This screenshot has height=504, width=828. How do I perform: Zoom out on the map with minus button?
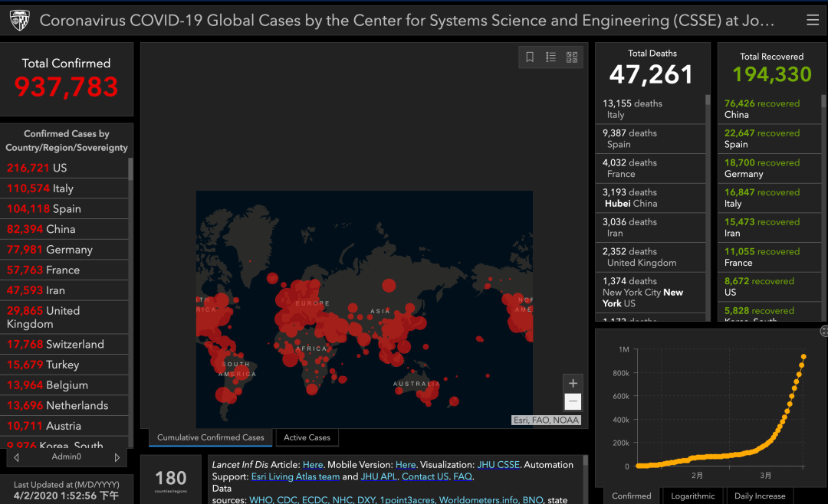tap(573, 401)
